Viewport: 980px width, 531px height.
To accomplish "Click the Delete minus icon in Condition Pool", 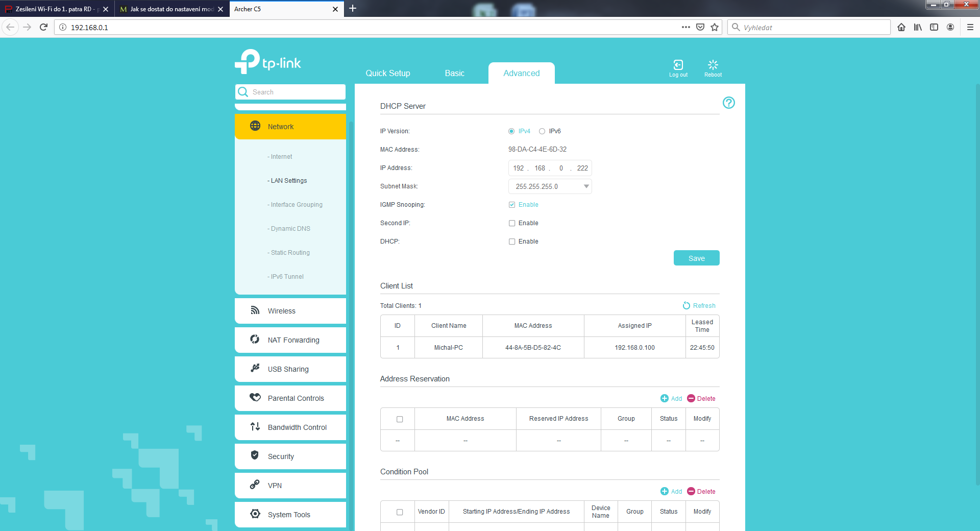I will [691, 491].
